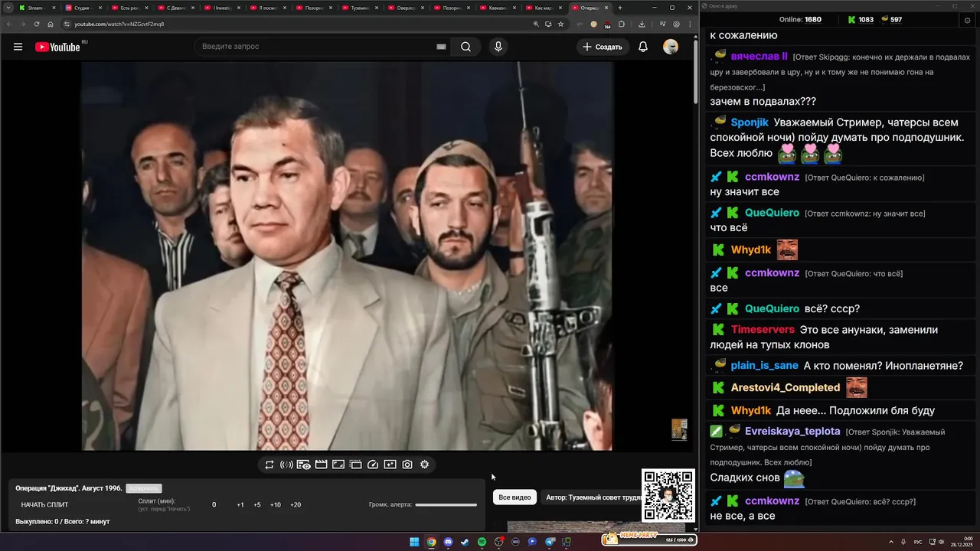This screenshot has width=980, height=551.
Task: Click username plain_is_sane in chat
Action: click(764, 366)
